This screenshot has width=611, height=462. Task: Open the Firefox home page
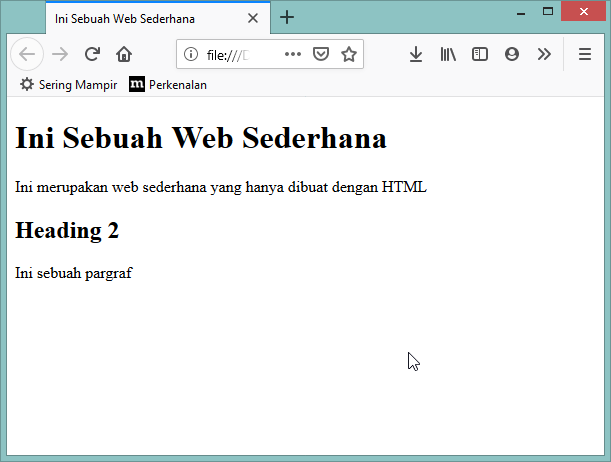click(124, 55)
